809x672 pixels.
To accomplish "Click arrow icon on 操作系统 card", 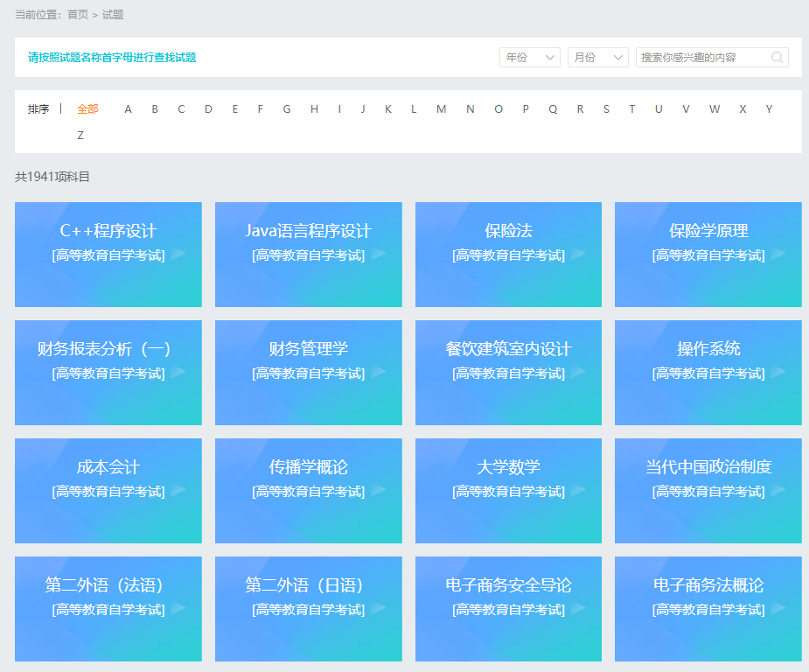I will (778, 373).
